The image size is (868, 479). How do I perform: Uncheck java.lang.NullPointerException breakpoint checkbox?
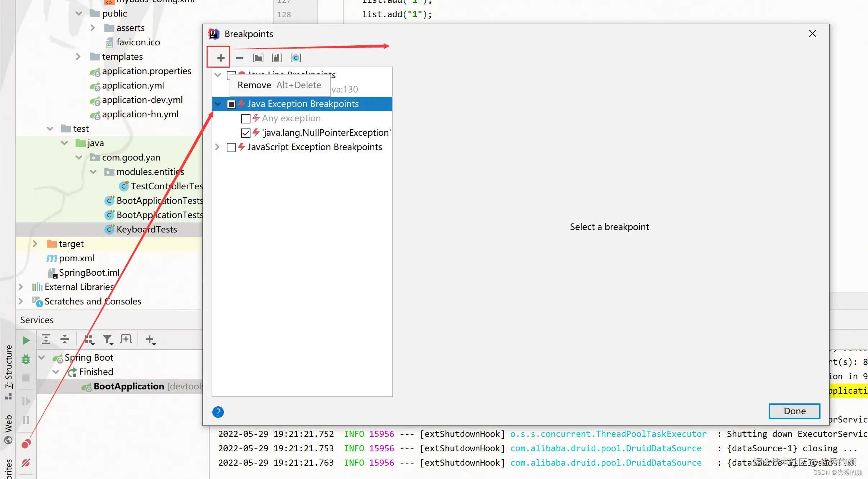(246, 133)
